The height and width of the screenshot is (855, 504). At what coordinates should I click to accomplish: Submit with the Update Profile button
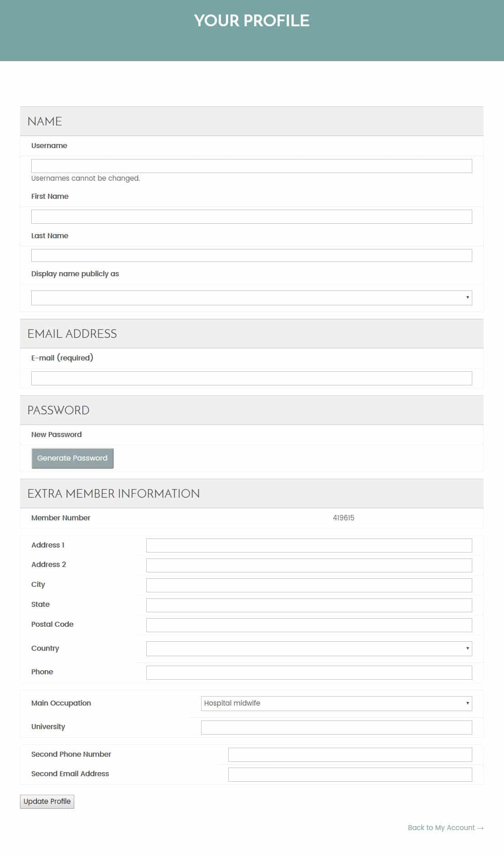[x=47, y=802]
